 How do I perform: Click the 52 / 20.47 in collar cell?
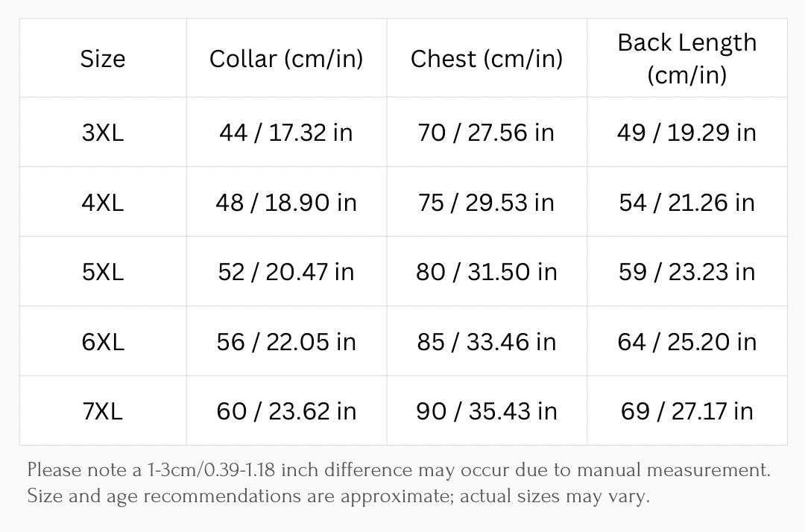click(x=286, y=271)
